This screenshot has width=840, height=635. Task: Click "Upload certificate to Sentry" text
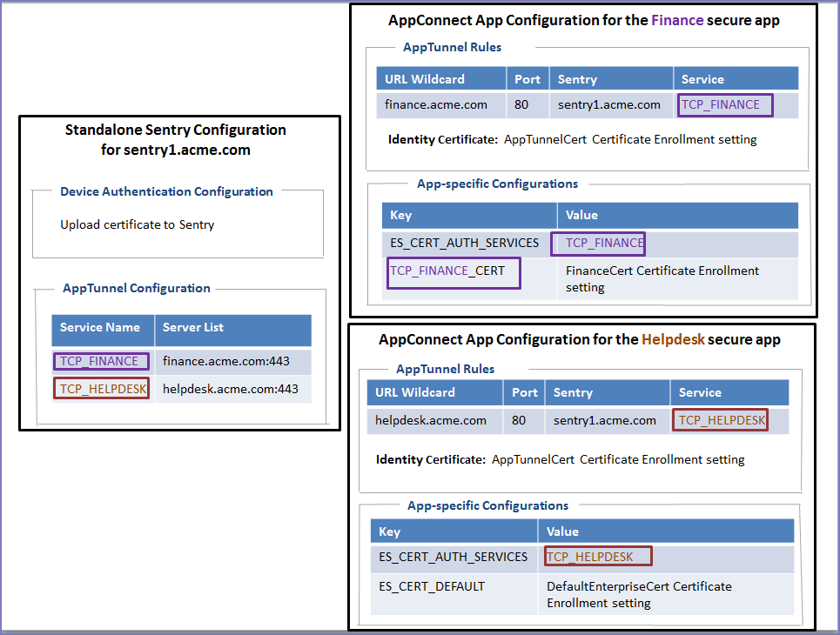138,224
